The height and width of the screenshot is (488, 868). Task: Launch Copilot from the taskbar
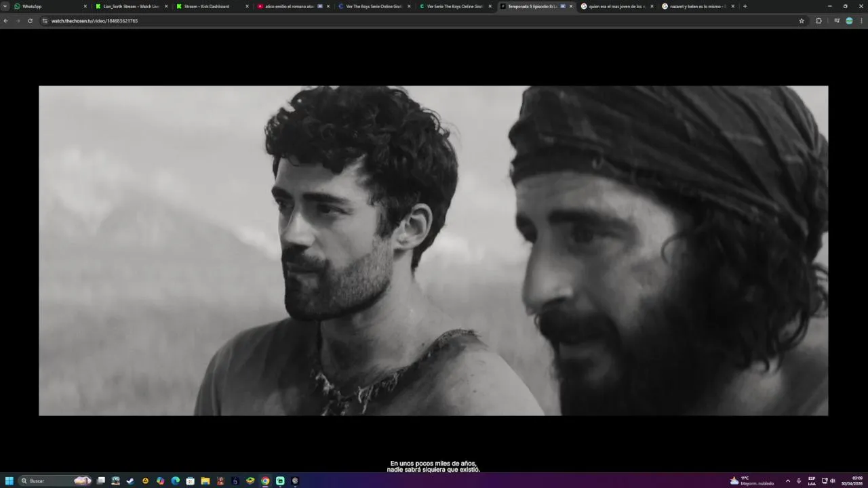point(160,481)
